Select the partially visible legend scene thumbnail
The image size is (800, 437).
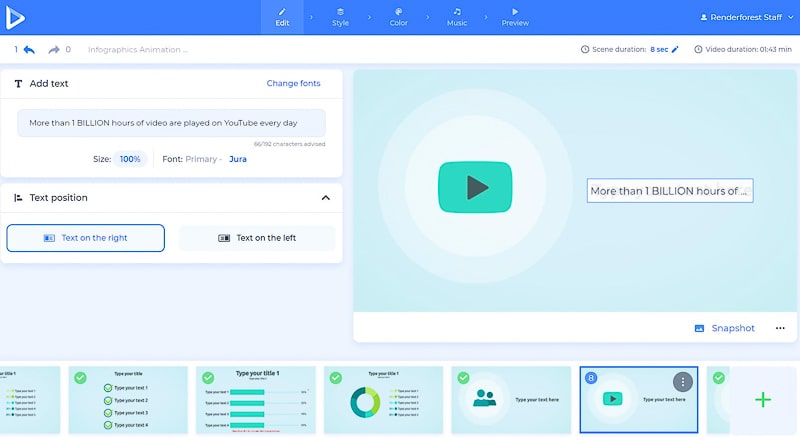(x=30, y=400)
